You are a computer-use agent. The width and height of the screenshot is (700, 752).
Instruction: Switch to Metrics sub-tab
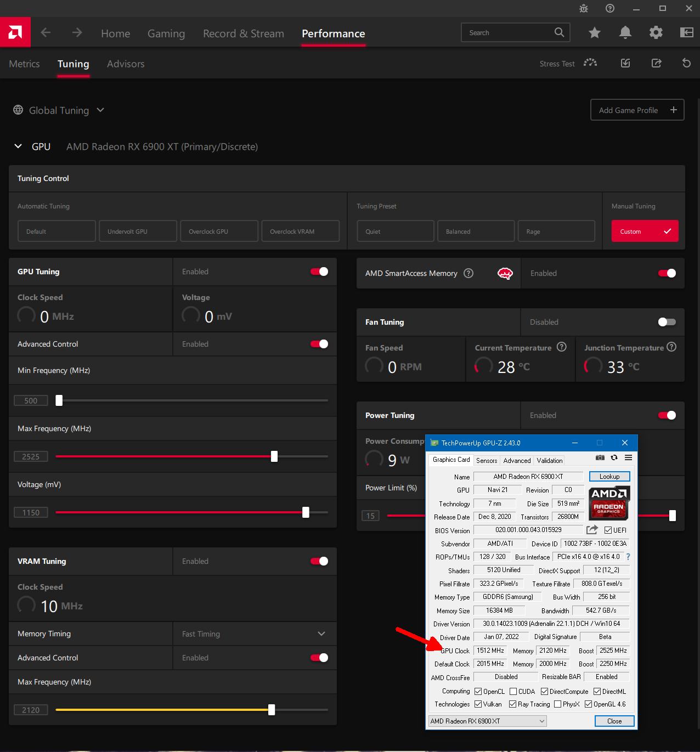(x=24, y=64)
